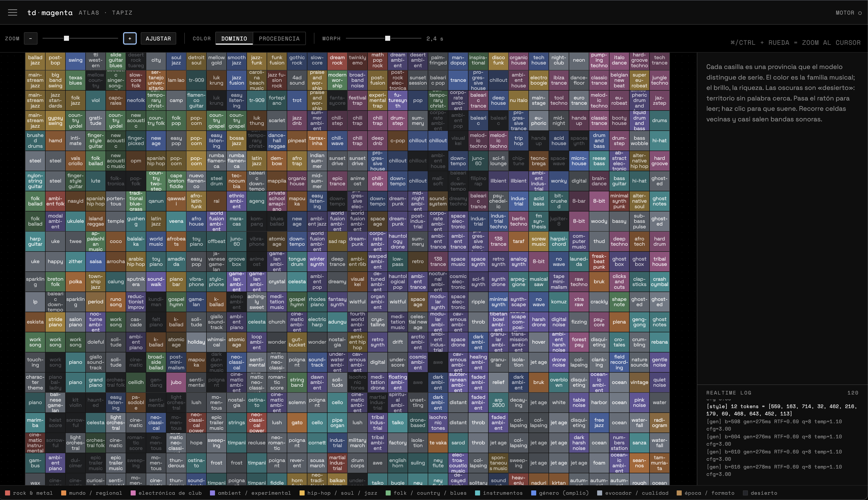
Task: Click the instrumentos legend swatch
Action: coord(478,493)
